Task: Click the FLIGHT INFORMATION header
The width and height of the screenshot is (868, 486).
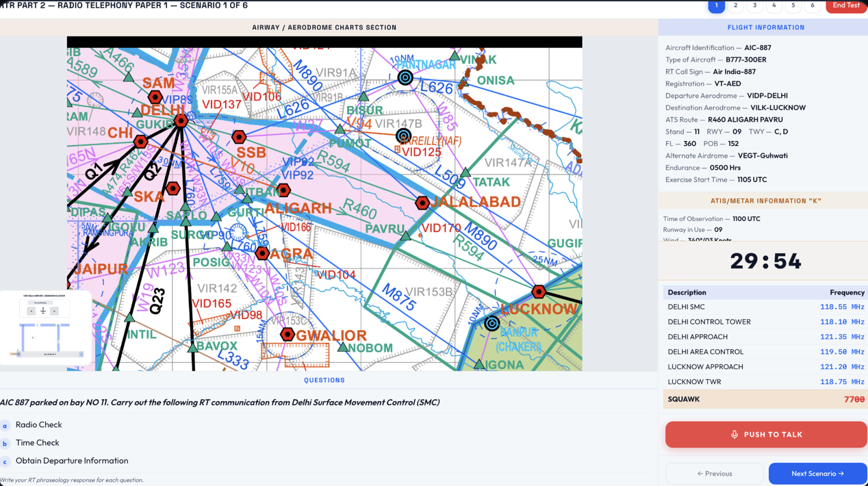Action: [766, 27]
